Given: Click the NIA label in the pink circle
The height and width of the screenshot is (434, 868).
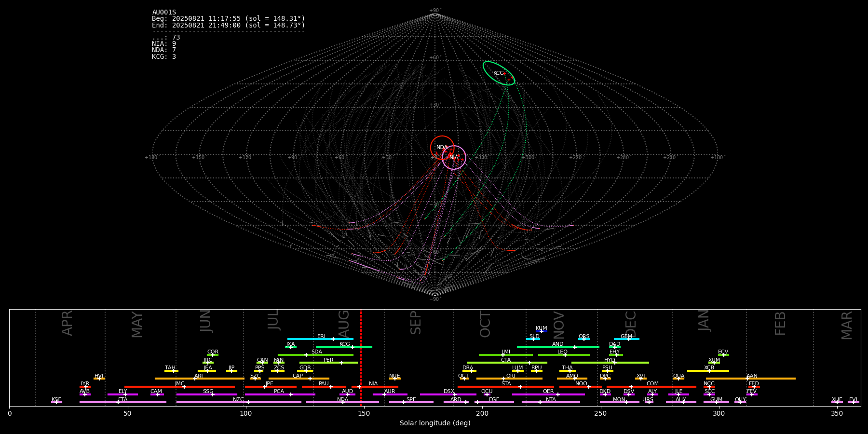Looking at the screenshot, I should 454,158.
